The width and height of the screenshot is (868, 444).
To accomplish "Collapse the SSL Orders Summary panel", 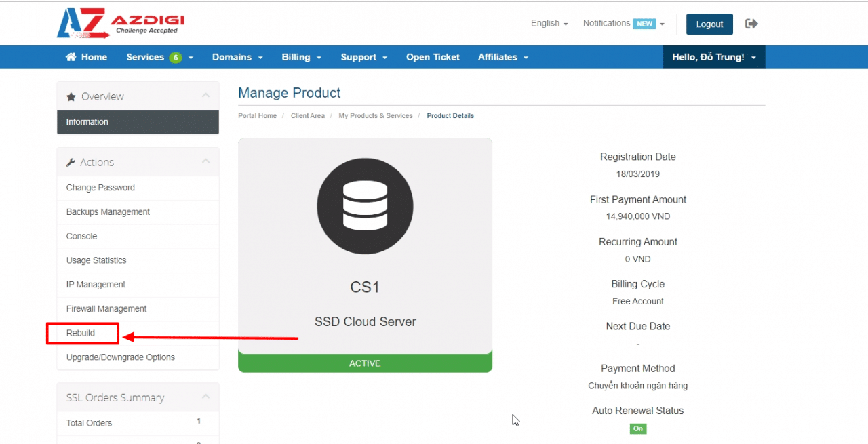I will (x=205, y=397).
